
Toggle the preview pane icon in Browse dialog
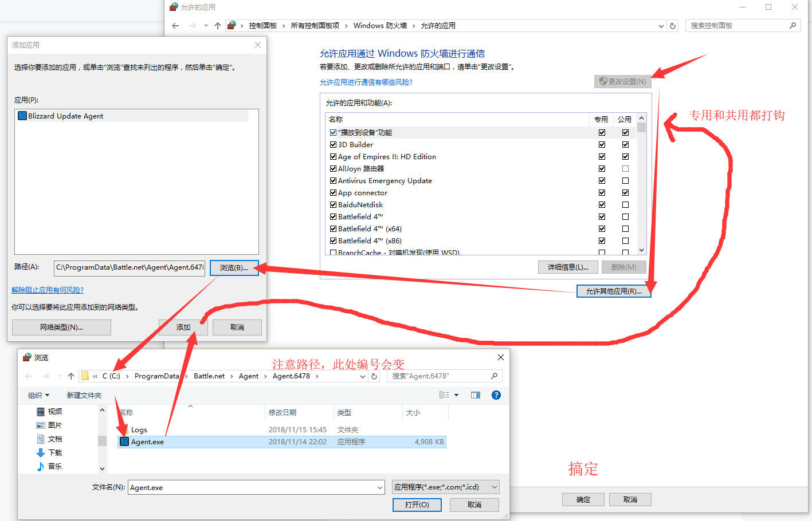point(476,395)
